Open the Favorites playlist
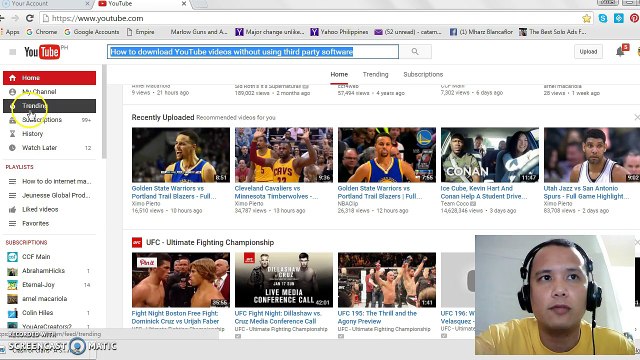Image resolution: width=640 pixels, height=360 pixels. click(x=49, y=223)
